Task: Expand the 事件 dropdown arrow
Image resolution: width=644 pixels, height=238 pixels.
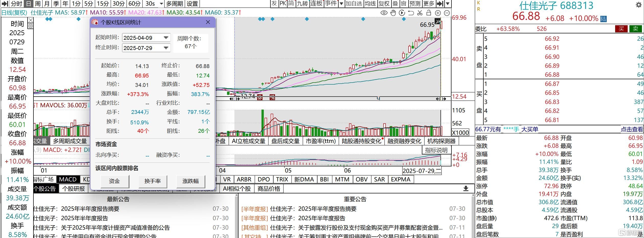Action: point(342,4)
